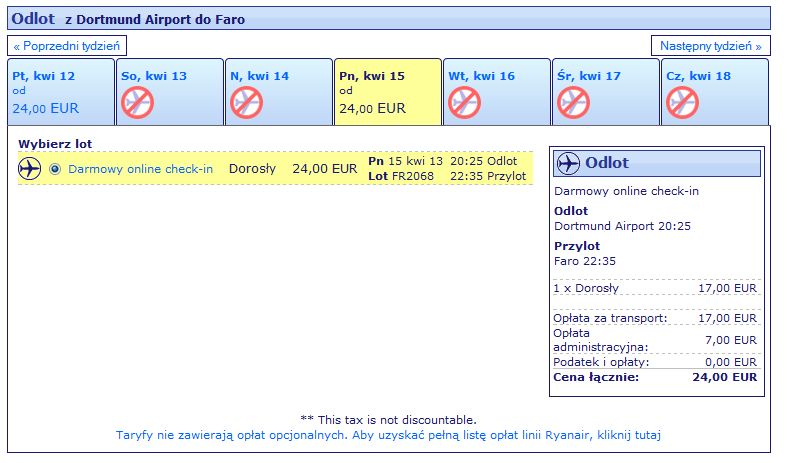Click Opłata za transport amount 17,00 EUR
Image resolution: width=787 pixels, height=463 pixels.
pyautogui.click(x=727, y=318)
